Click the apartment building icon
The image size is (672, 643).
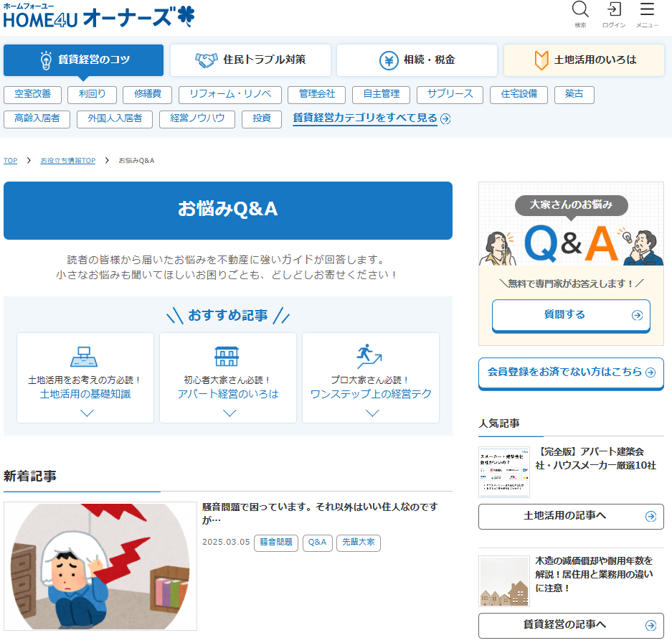pyautogui.click(x=227, y=356)
